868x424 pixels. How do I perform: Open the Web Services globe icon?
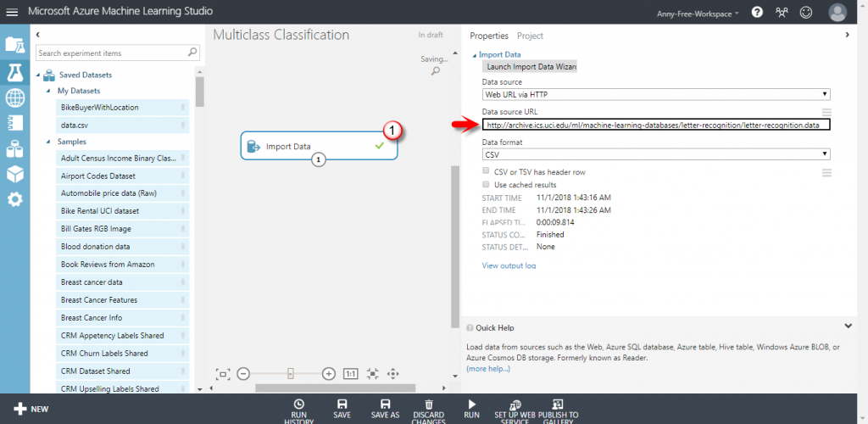point(15,98)
